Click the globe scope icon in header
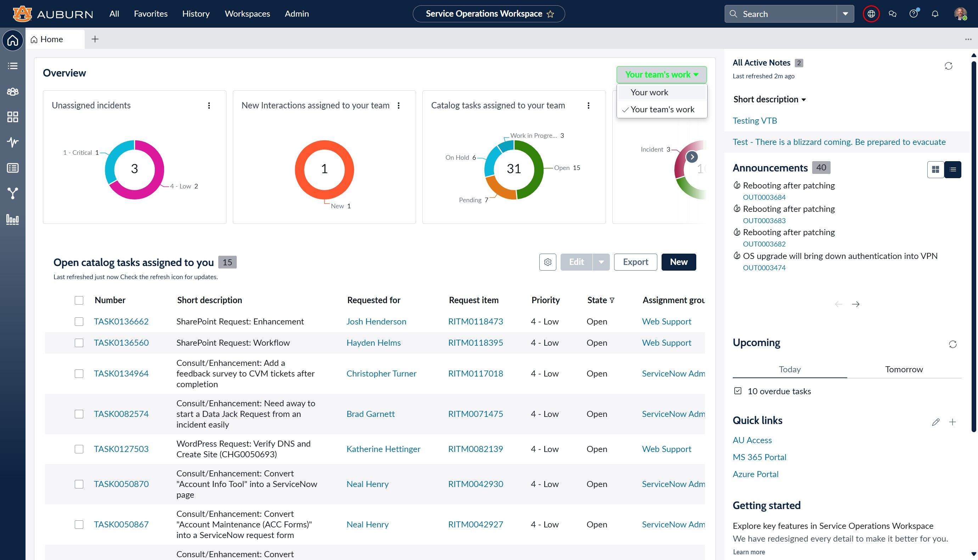Viewport: 978px width, 560px height. tap(871, 14)
